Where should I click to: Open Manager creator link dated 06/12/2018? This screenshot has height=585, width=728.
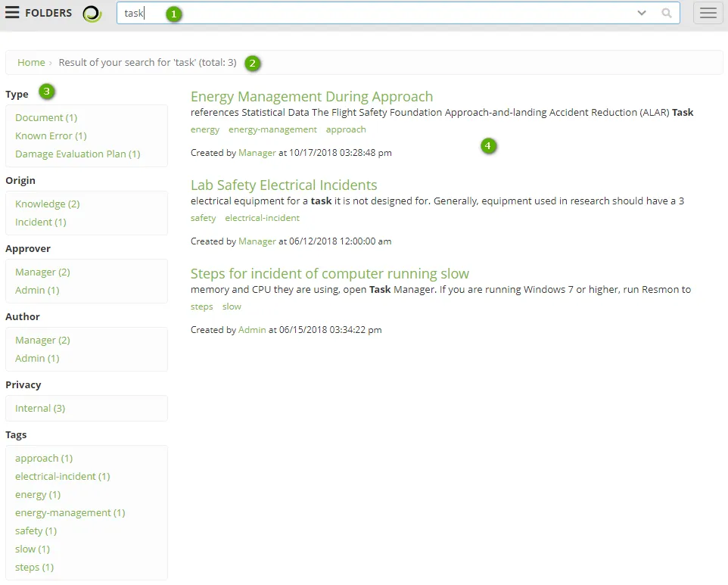(x=257, y=241)
